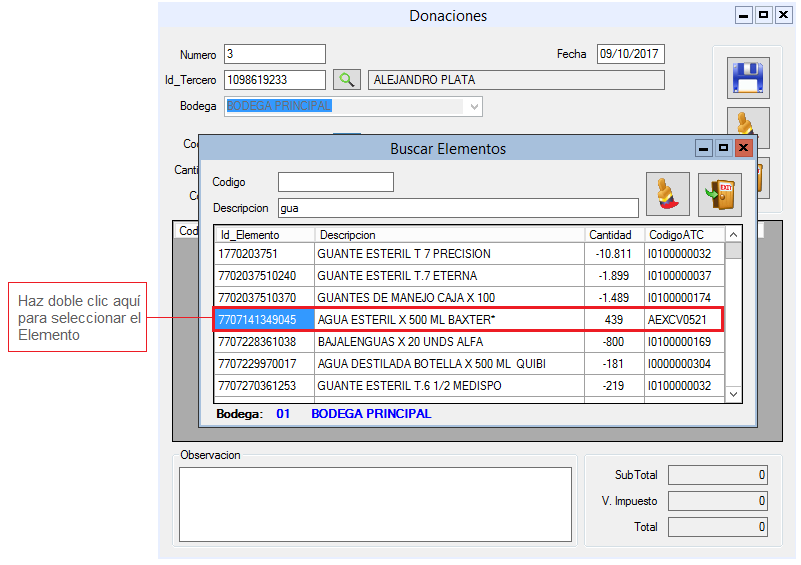Click the results list scroll up arrow
The width and height of the screenshot is (801, 565).
[x=734, y=235]
